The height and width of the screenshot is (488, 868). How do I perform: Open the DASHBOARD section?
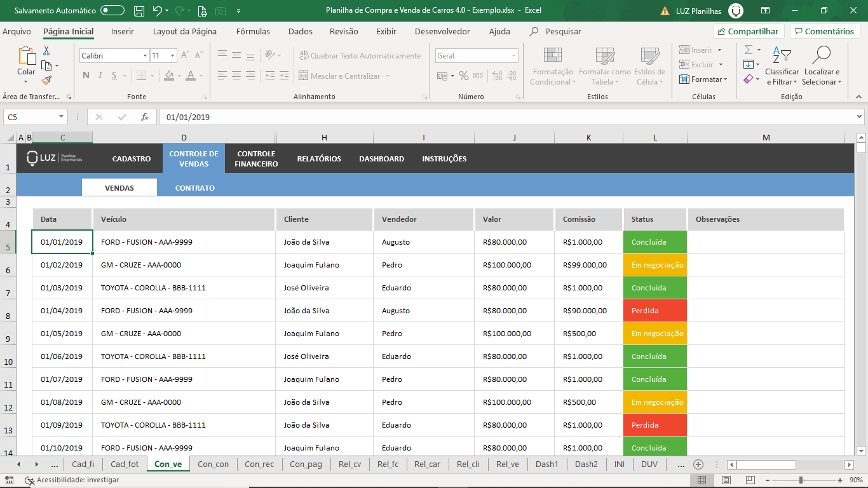[x=381, y=159]
